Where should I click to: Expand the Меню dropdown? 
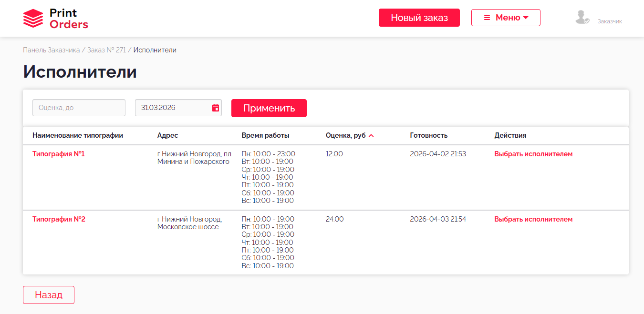coord(506,18)
